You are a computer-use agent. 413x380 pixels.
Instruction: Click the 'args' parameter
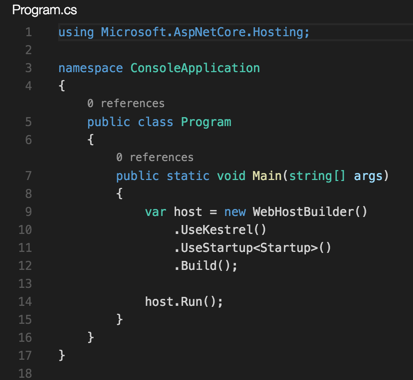368,176
